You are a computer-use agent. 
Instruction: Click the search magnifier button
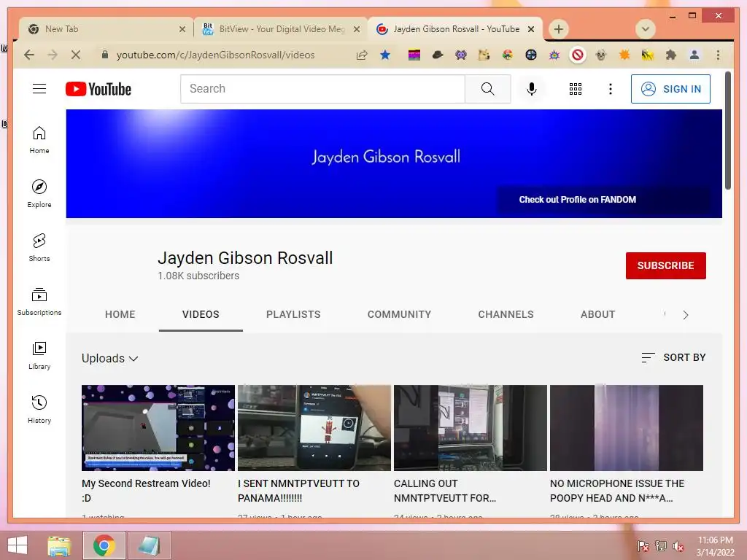pyautogui.click(x=487, y=88)
